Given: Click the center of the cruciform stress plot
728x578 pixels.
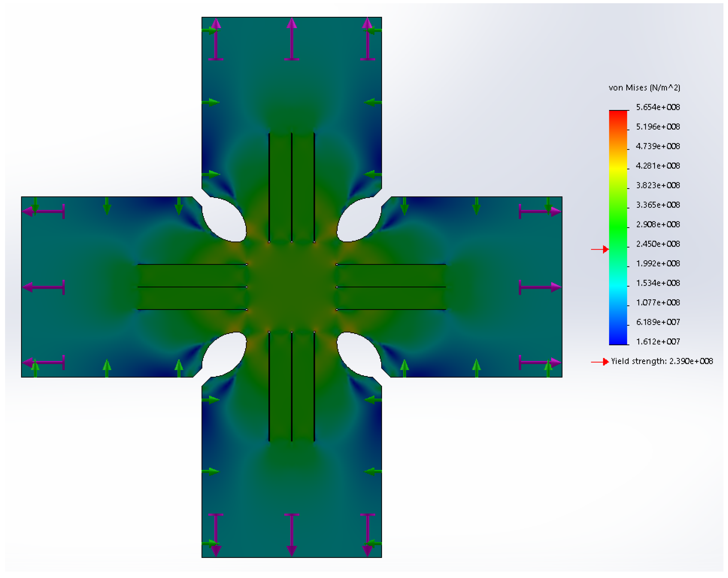Looking at the screenshot, I should pos(292,287).
